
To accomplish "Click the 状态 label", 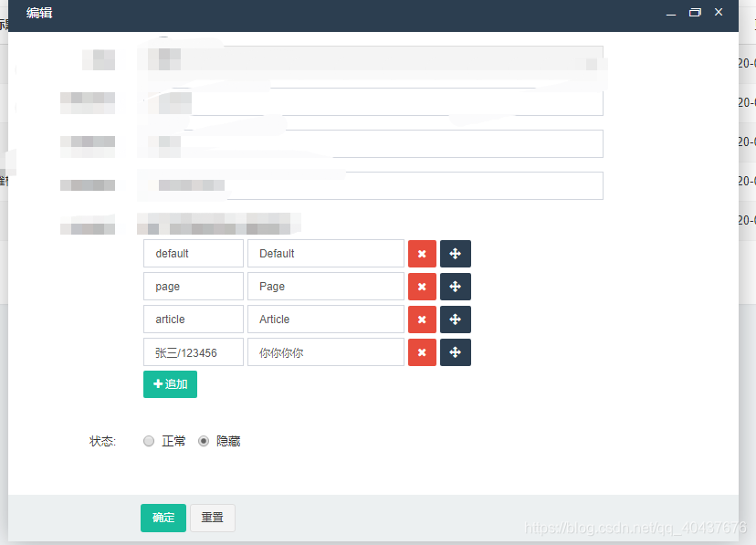I will [x=102, y=442].
